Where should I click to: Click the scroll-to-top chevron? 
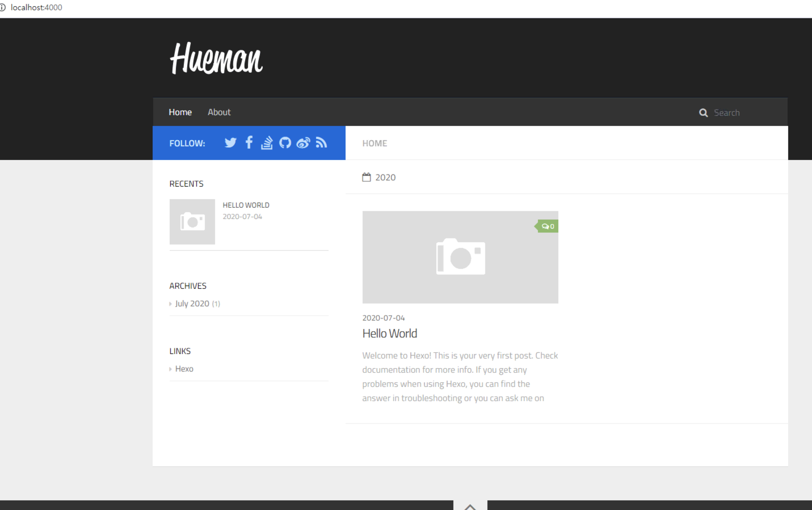[x=470, y=507]
